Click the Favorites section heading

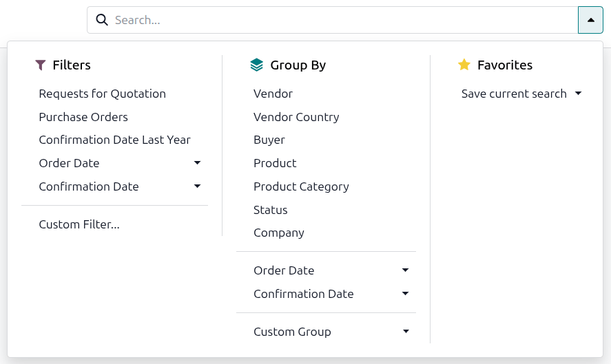[505, 65]
